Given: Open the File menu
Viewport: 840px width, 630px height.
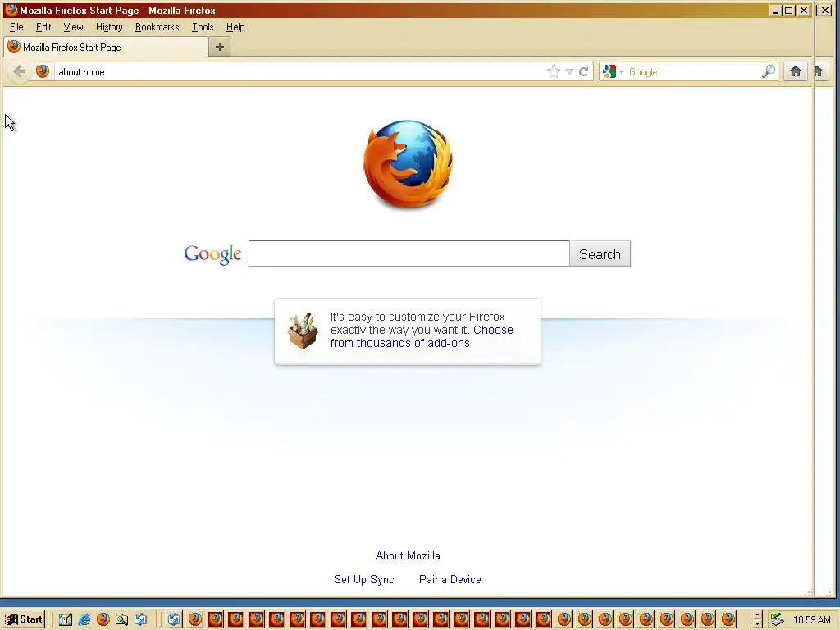Looking at the screenshot, I should coord(16,27).
